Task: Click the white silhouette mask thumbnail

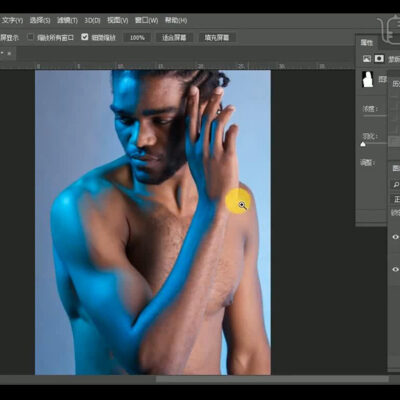Action: (x=367, y=80)
